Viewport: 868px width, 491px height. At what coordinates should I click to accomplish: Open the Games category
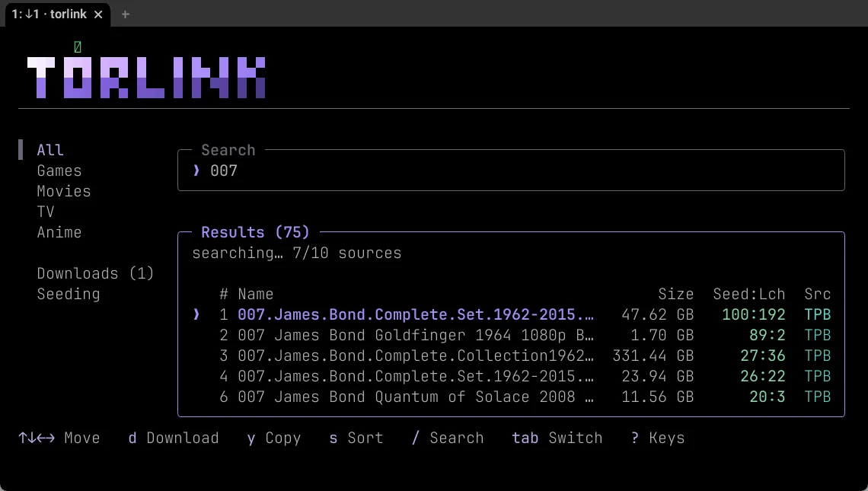pyautogui.click(x=59, y=171)
